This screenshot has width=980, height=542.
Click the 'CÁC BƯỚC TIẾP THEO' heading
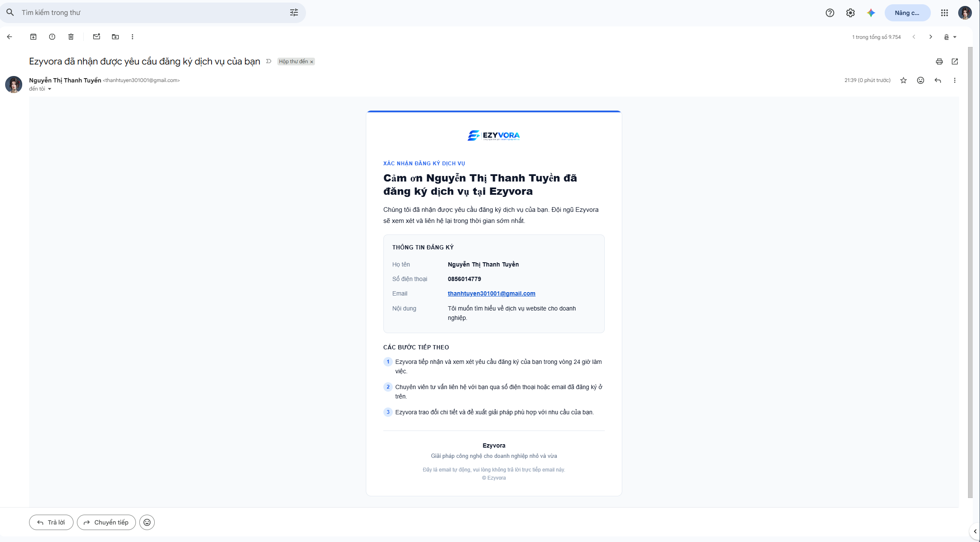coord(416,347)
